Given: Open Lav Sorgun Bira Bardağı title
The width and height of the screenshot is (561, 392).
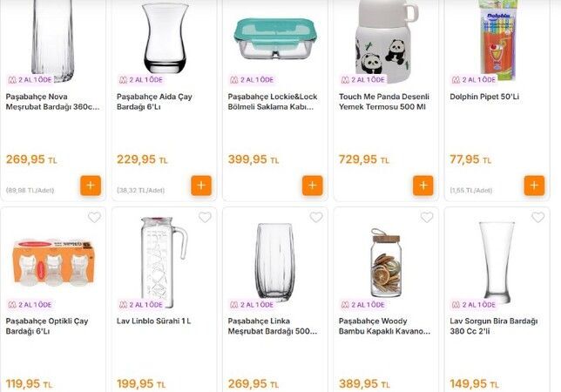Looking at the screenshot, I should pyautogui.click(x=492, y=326).
